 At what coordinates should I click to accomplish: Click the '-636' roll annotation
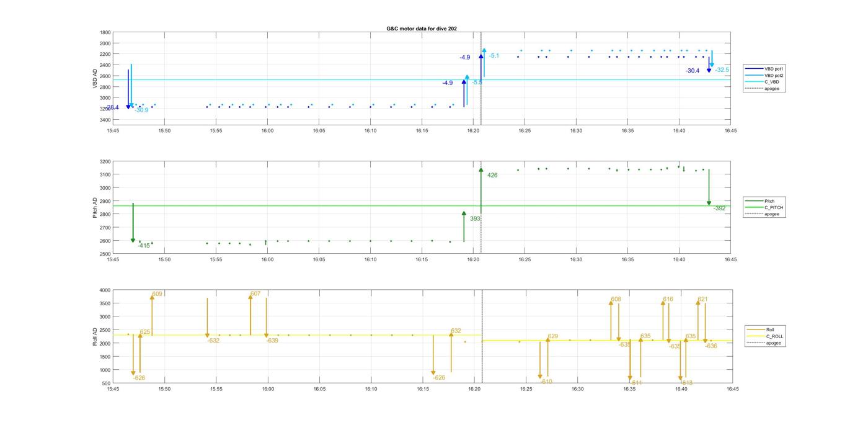711,346
